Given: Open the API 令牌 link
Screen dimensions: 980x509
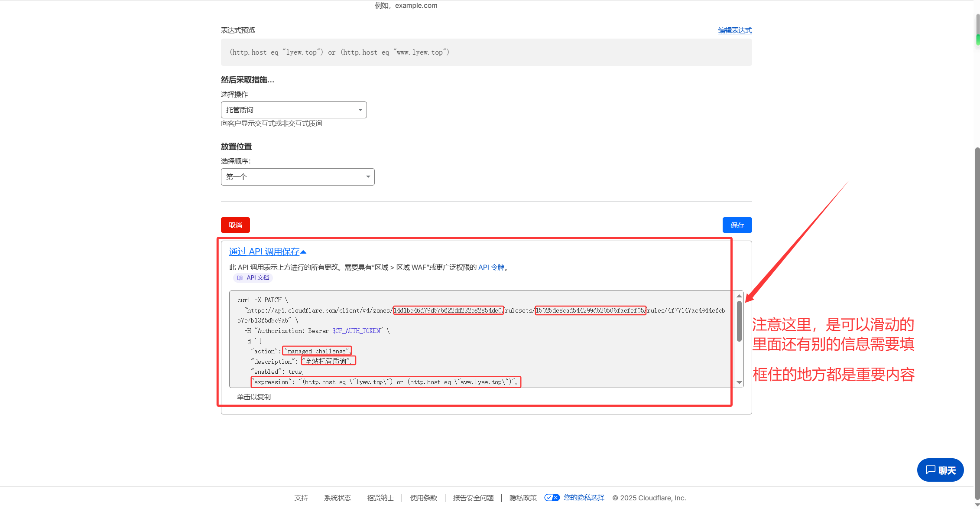Looking at the screenshot, I should coord(491,268).
